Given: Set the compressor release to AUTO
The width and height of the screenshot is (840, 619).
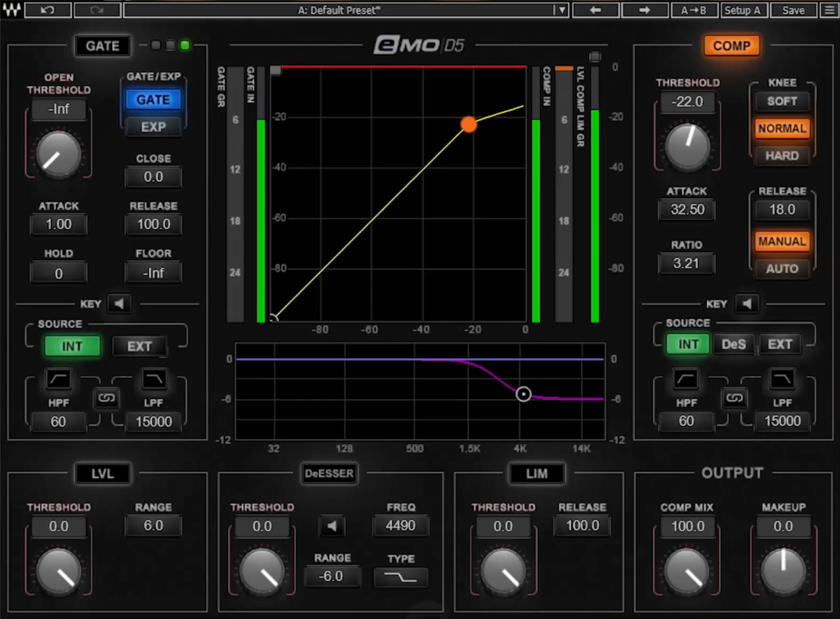Looking at the screenshot, I should tap(782, 268).
